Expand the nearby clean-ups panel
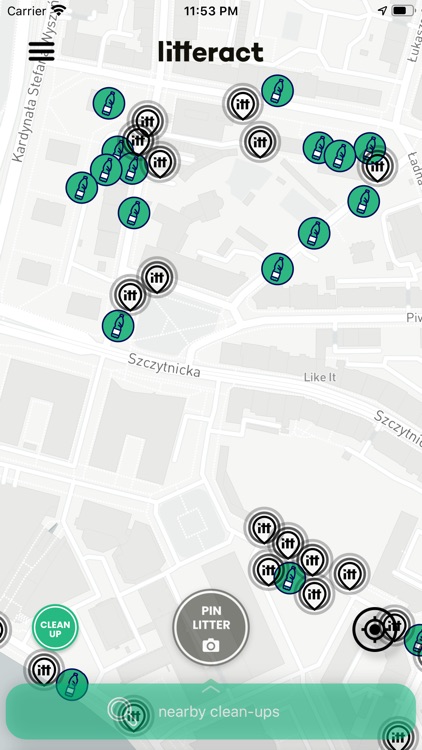The width and height of the screenshot is (422, 750). pos(211,711)
